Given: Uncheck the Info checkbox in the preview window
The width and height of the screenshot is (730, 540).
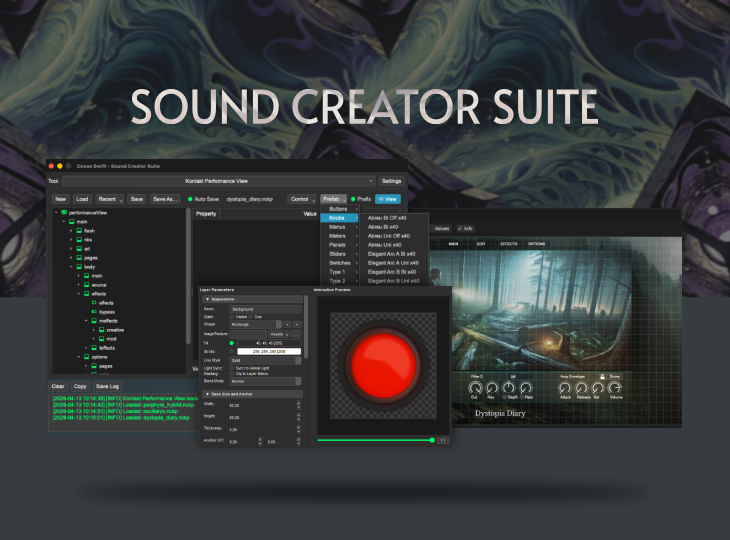Looking at the screenshot, I should [460, 229].
